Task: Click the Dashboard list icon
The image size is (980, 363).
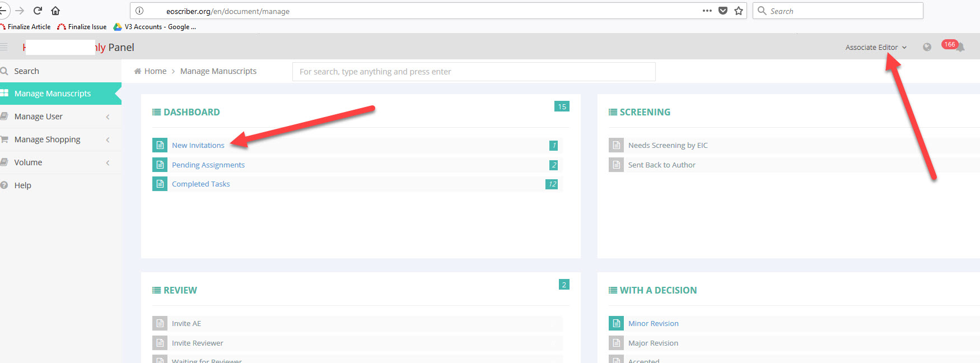Action: point(157,112)
